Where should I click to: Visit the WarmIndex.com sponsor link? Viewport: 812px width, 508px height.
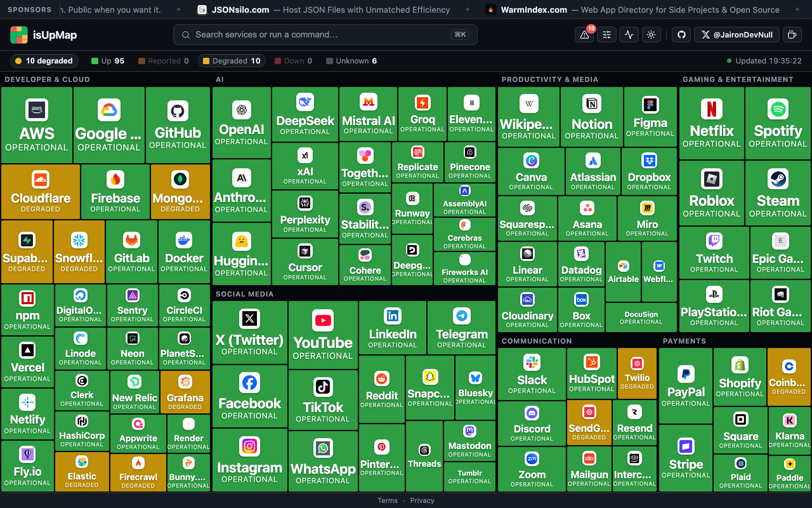coord(632,10)
